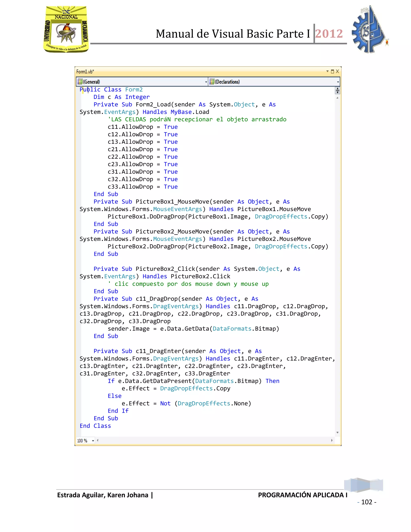Click the horizontal scrollbar left arrow
Viewport: 411px width, 532px height.
tap(98, 440)
